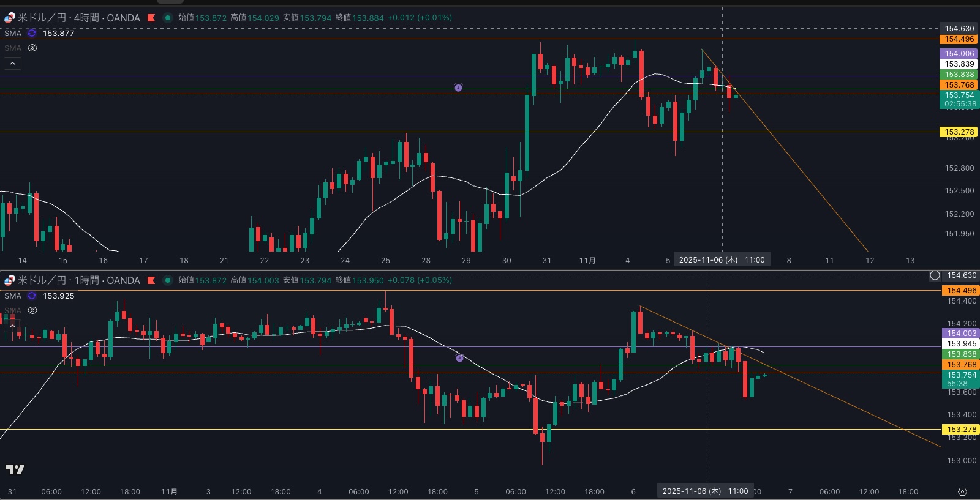Click the +0.078 (+0.05%) change value

tap(420, 280)
